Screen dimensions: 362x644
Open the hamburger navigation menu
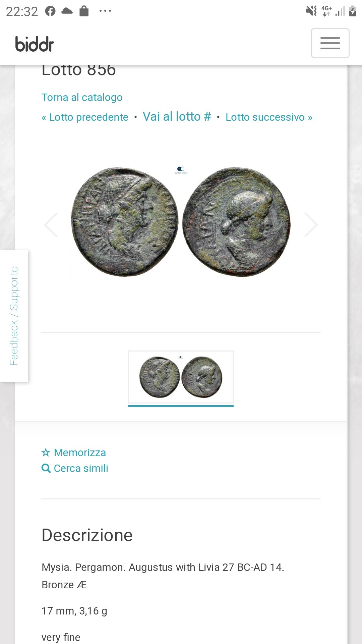coord(330,43)
